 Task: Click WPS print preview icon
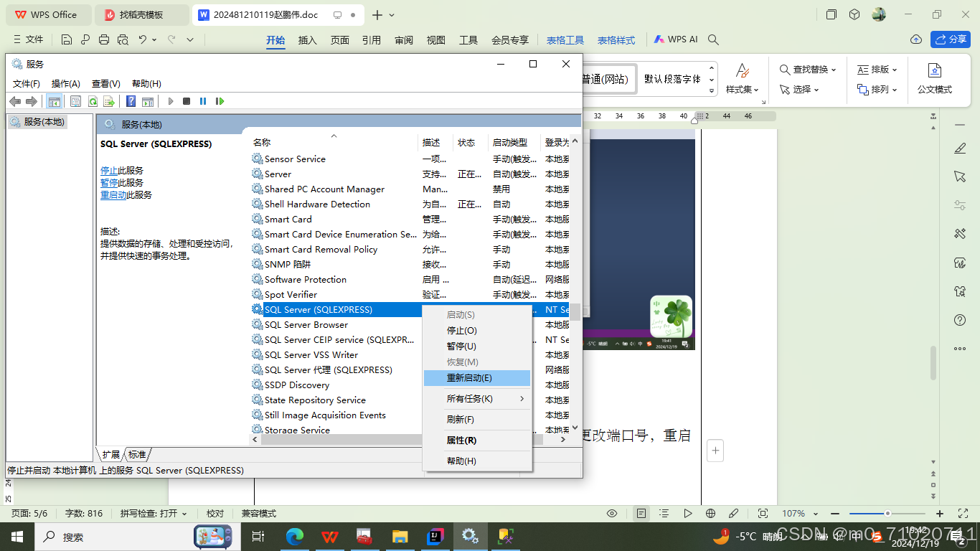tap(123, 40)
